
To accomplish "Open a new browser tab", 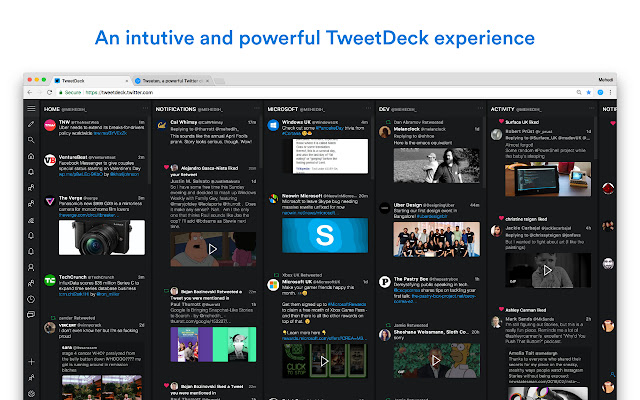I will click(x=220, y=81).
